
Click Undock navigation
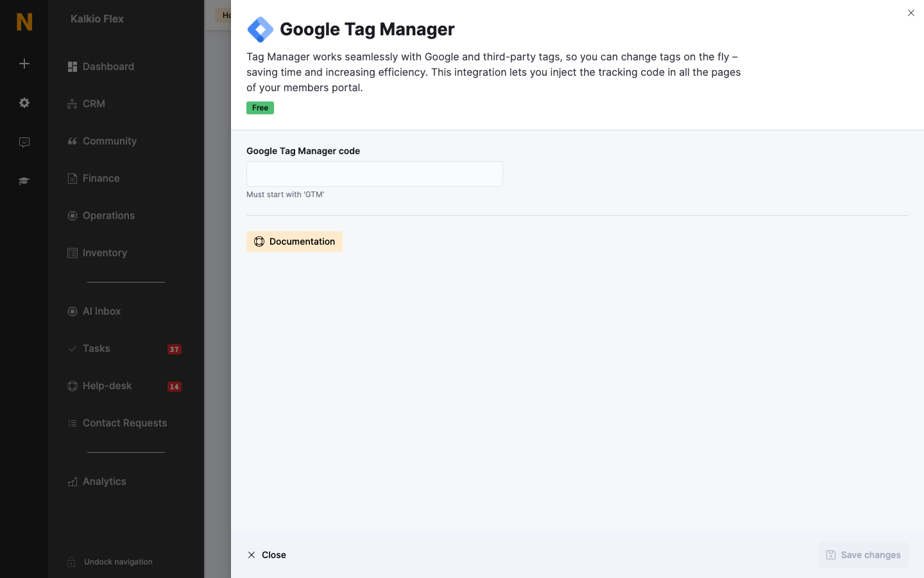click(118, 562)
